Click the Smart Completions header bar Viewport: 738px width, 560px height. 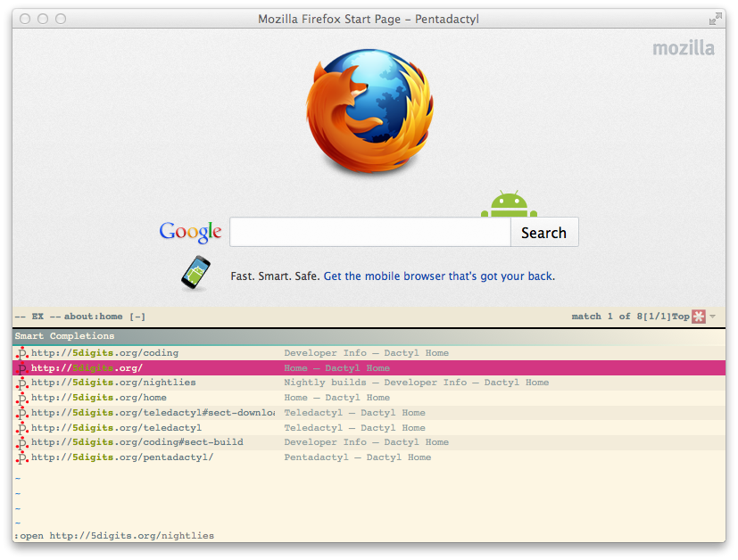[x=369, y=336]
